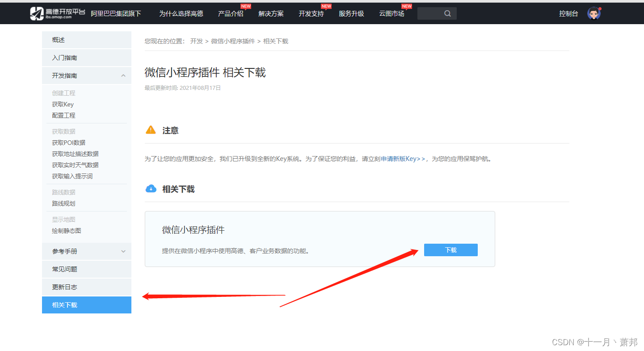644x351 pixels.
Task: Open 解决方案 menu
Action: (271, 14)
